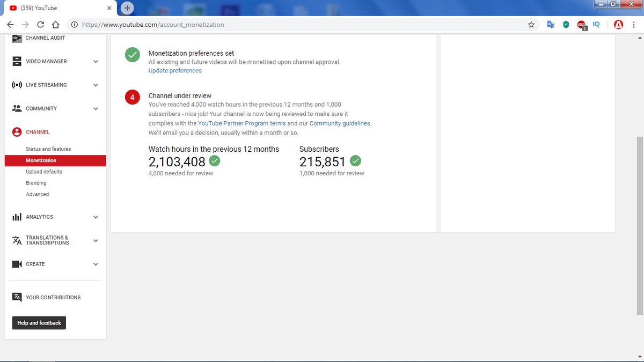Open the red A extension icon
This screenshot has width=644, height=362.
[x=619, y=25]
